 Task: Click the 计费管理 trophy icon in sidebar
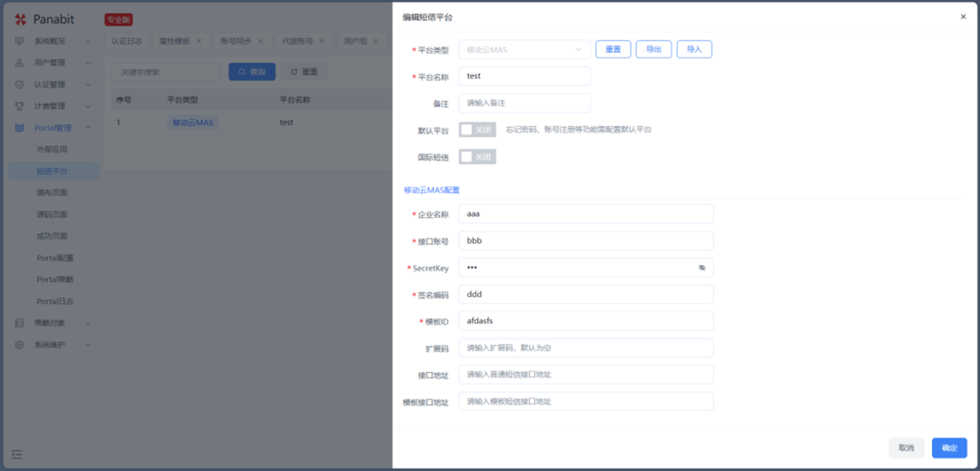click(x=19, y=106)
